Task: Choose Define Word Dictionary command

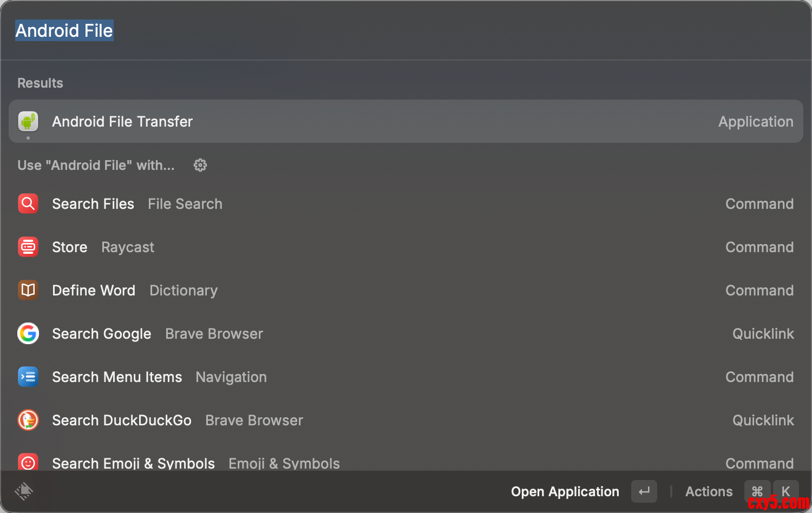Action: coord(406,291)
